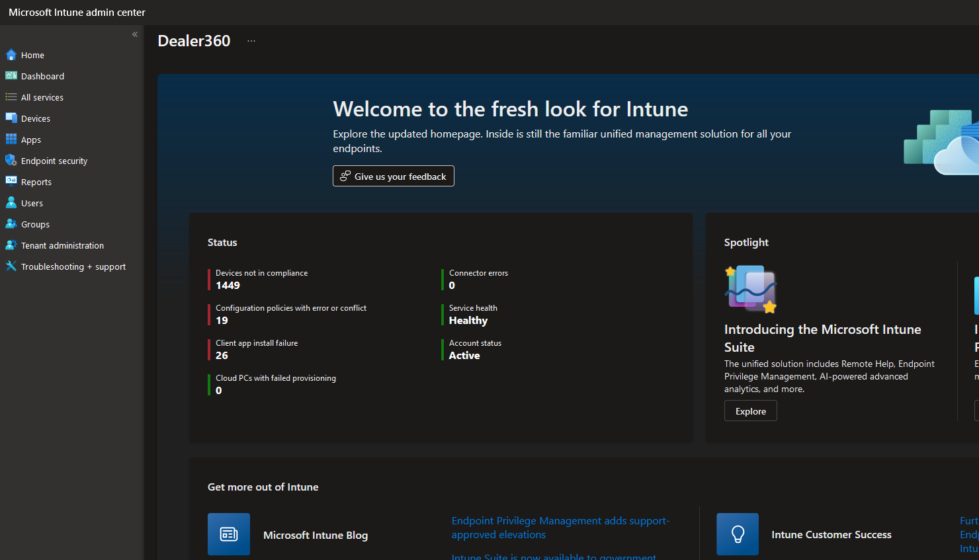
Task: Click the Intune Suite spotlight illustration
Action: tap(751, 289)
